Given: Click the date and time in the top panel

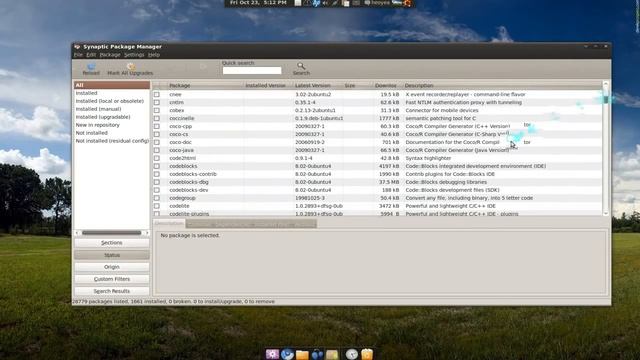Looking at the screenshot, I should pos(258,3).
